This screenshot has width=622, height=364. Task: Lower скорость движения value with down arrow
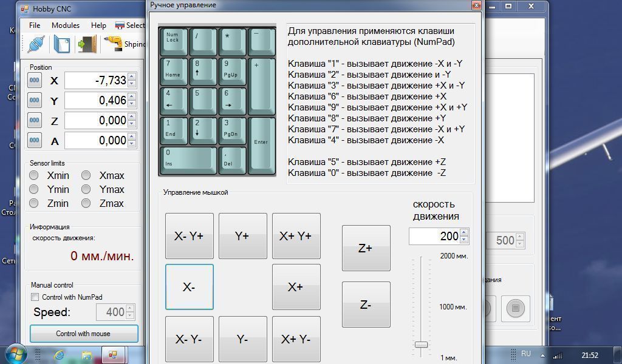pos(465,240)
